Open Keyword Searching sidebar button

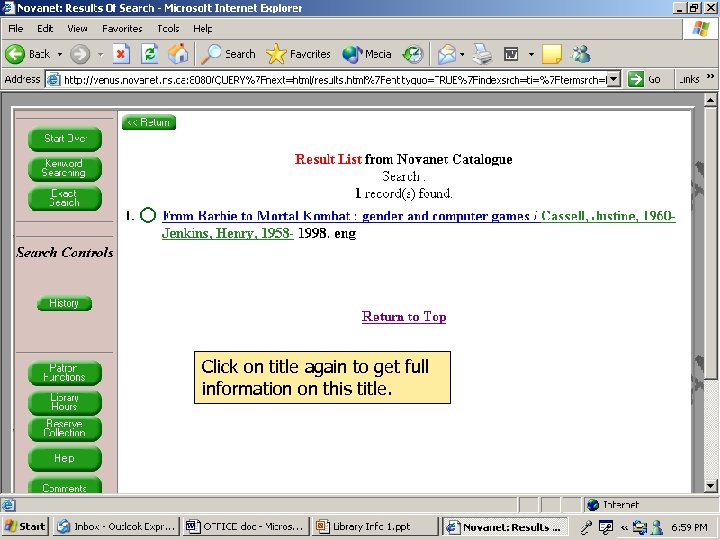[65, 169]
